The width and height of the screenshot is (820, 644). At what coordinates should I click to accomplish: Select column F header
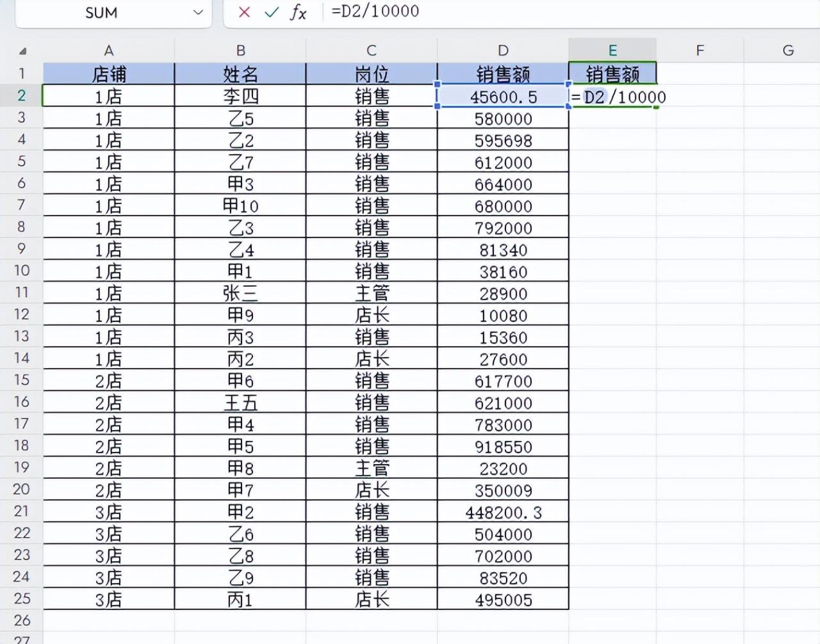700,51
